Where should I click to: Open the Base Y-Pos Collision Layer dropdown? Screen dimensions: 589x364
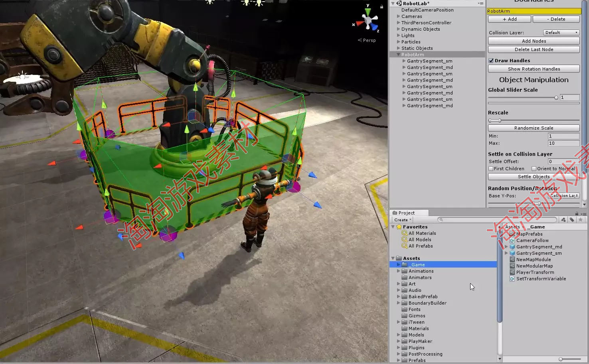[564, 196]
